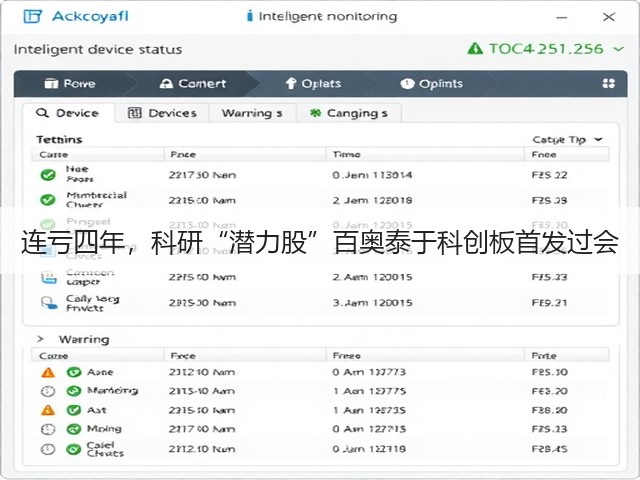Click the value F25.22 in Nee row

tap(549, 175)
